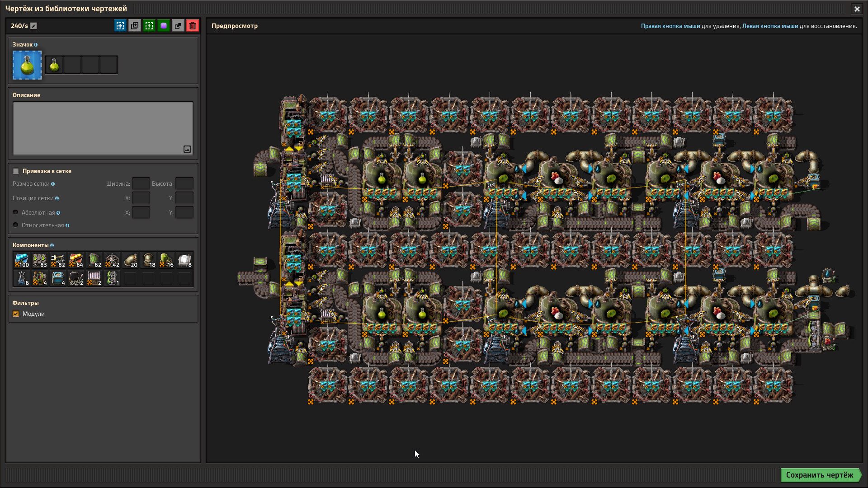Click the purple octagon toolbar button
The width and height of the screenshot is (868, 488).
click(x=163, y=26)
